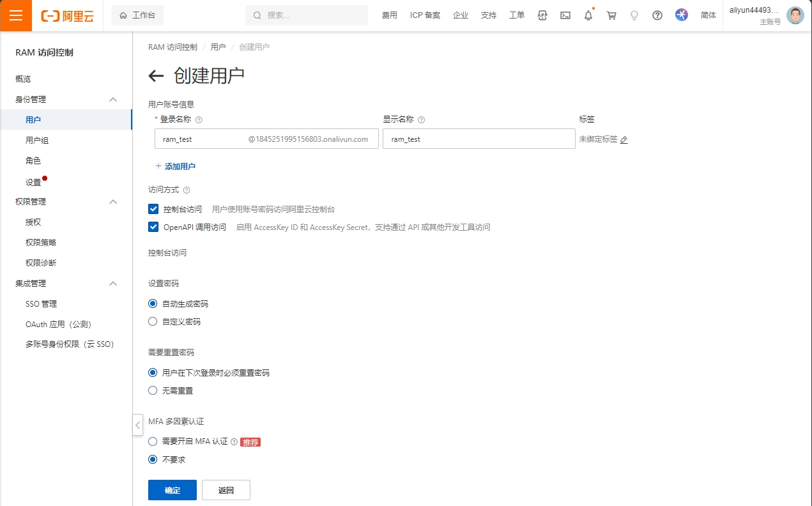Collapse the left sidebar with arrow handle
The height and width of the screenshot is (506, 812).
pyautogui.click(x=138, y=425)
